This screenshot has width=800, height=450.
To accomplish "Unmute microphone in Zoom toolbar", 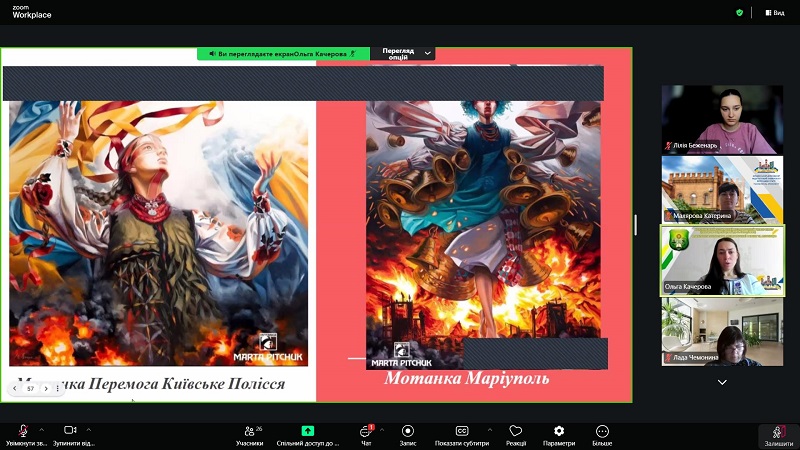I will tap(23, 435).
